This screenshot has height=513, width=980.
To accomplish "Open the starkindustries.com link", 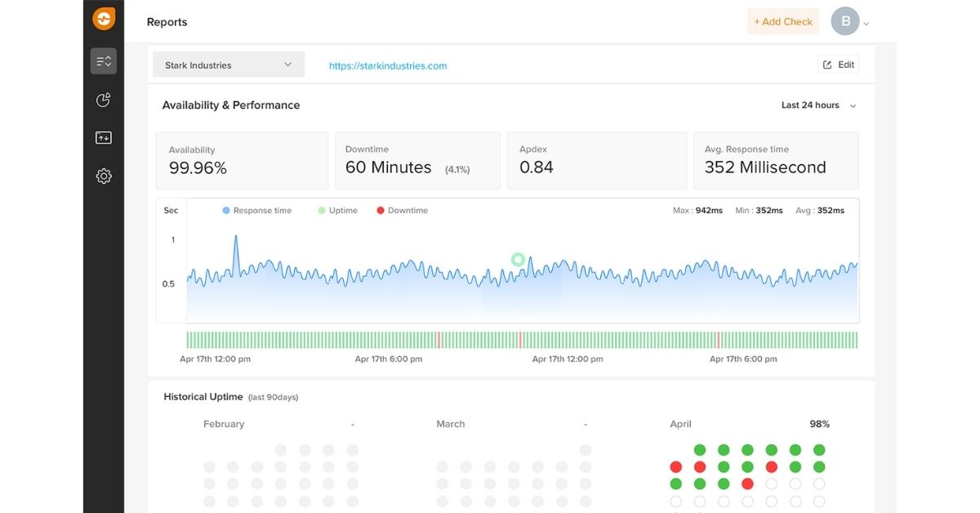I will point(388,66).
